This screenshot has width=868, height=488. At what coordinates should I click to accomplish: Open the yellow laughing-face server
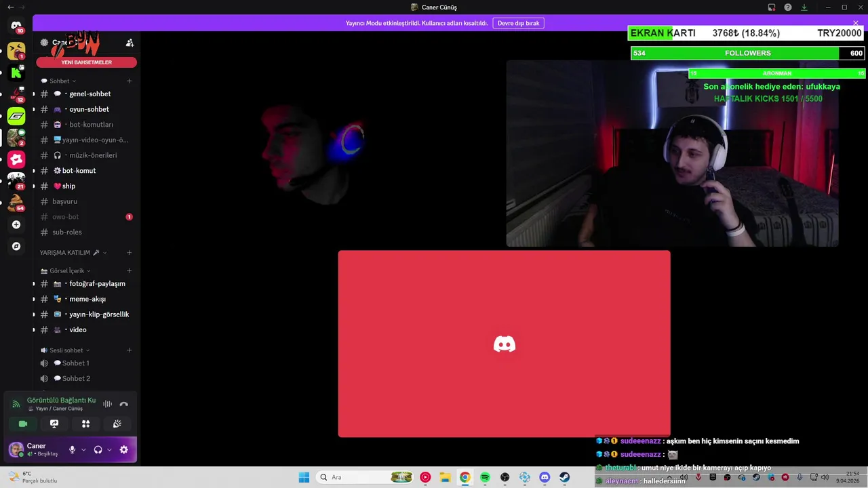point(16,50)
